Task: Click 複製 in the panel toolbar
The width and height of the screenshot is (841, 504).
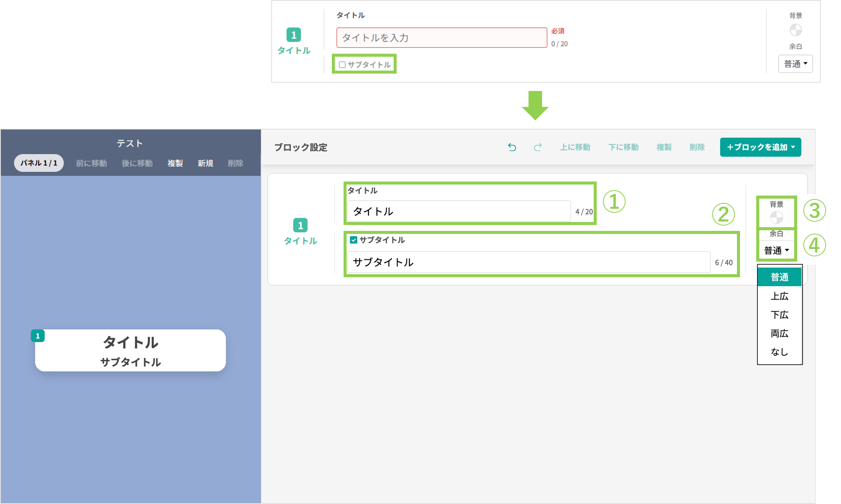Action: 175,163
